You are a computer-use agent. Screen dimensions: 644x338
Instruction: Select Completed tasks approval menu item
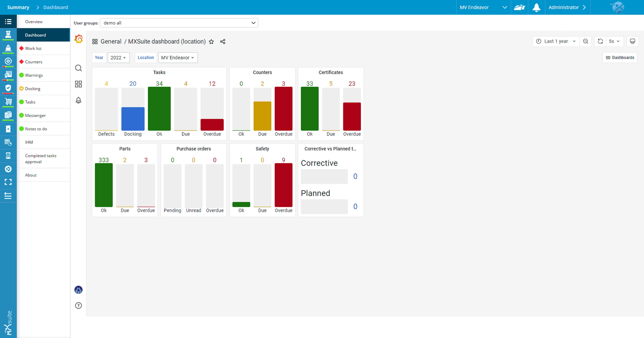coord(41,159)
